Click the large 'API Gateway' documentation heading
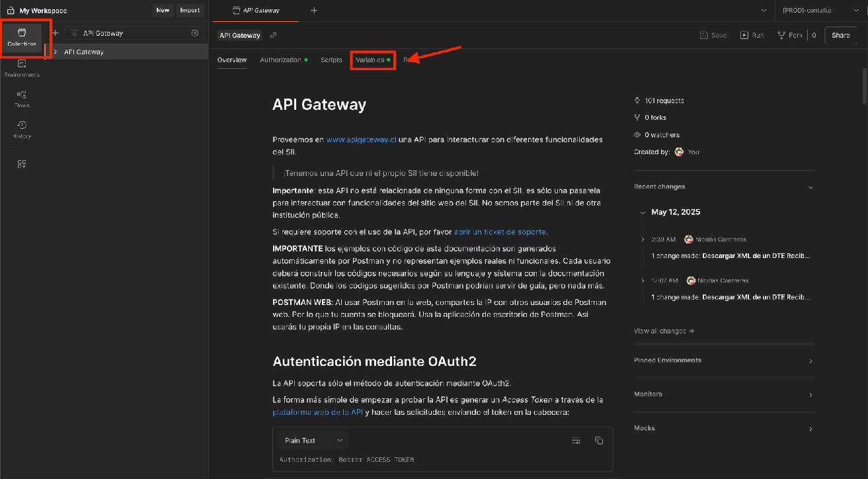This screenshot has height=479, width=868. (319, 105)
